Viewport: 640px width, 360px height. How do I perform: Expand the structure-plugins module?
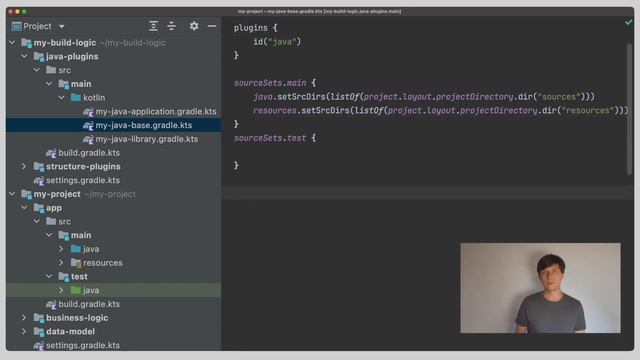(24, 167)
